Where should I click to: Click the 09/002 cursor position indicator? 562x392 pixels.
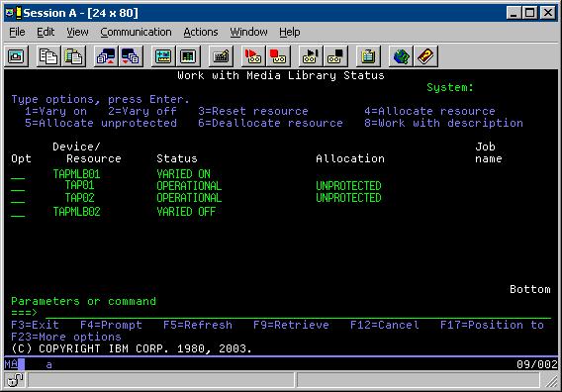537,364
